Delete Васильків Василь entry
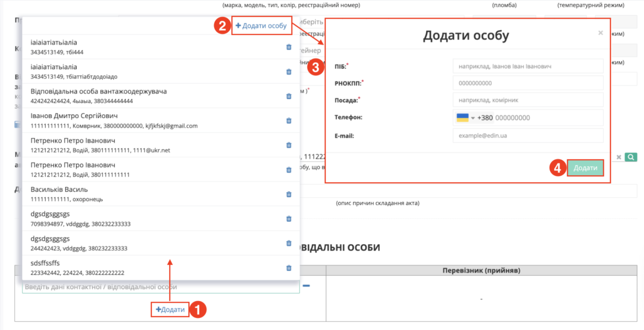 (x=289, y=195)
